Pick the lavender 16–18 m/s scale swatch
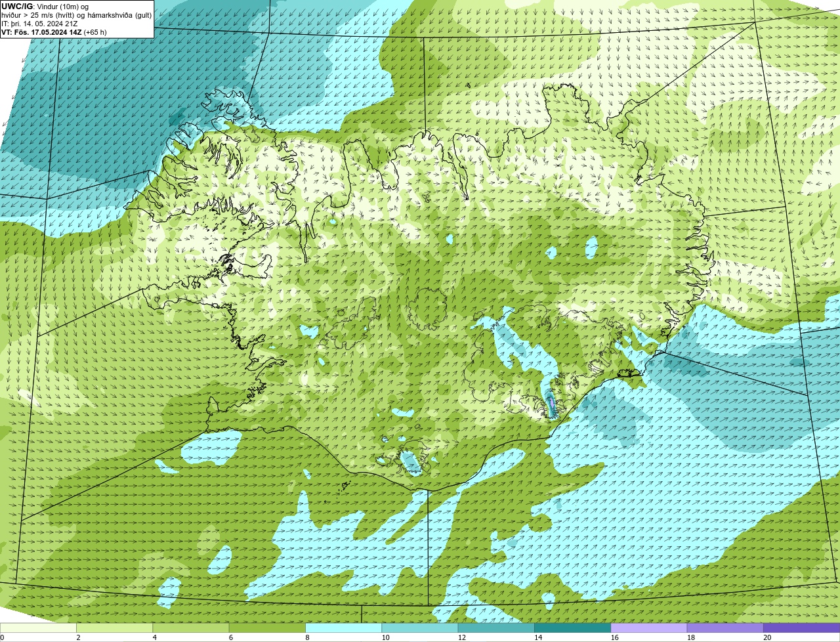The image size is (840, 642). (x=649, y=628)
